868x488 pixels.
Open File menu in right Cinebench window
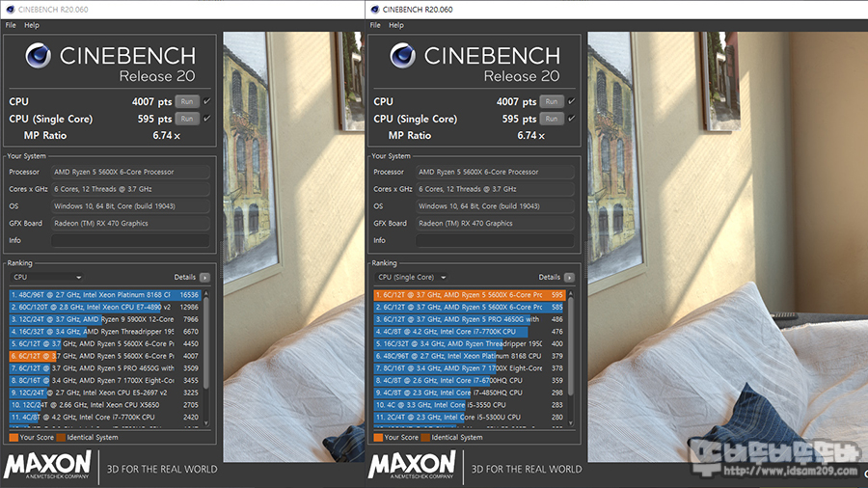tap(375, 25)
